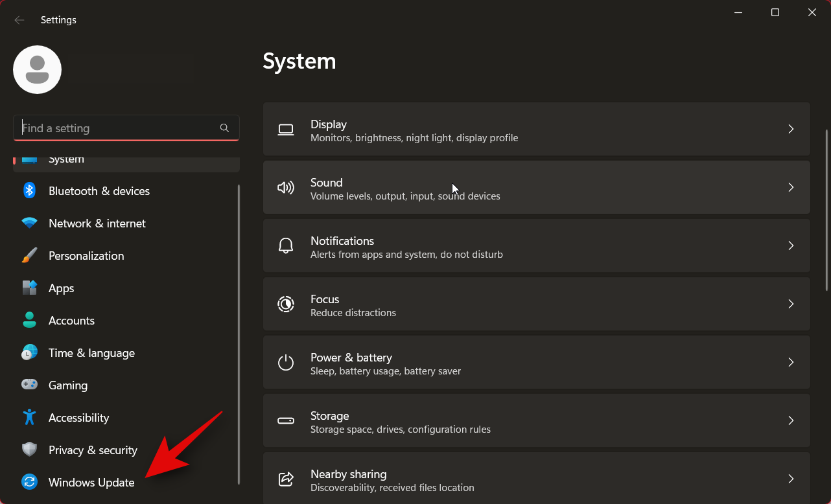Click the Network & internet globe icon
Screen dimensions: 831x504
click(x=29, y=223)
